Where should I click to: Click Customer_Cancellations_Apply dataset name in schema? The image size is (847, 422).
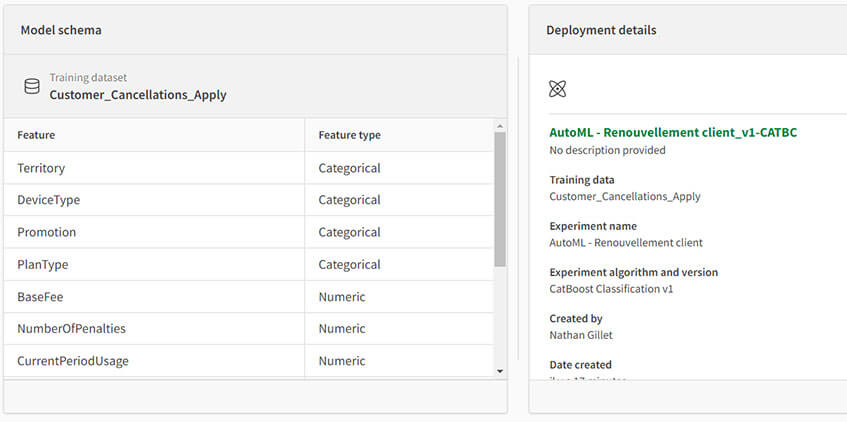138,95
